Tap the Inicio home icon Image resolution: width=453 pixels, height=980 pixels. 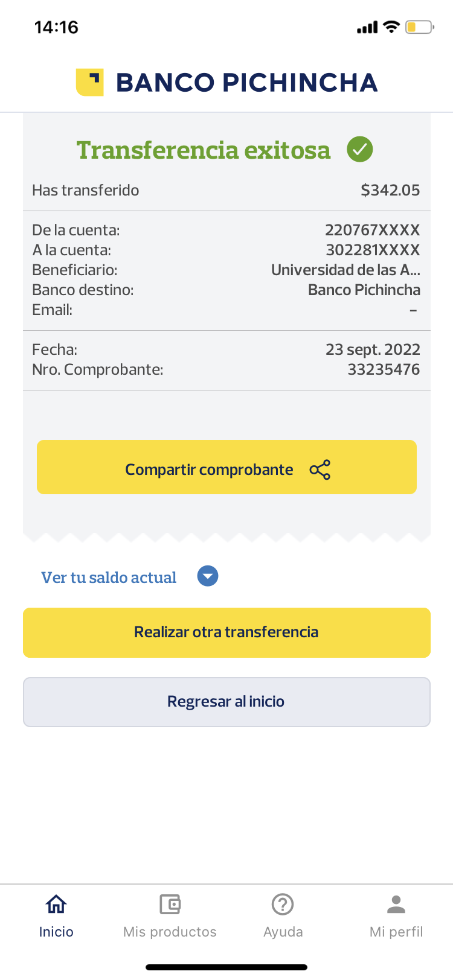[x=56, y=904]
